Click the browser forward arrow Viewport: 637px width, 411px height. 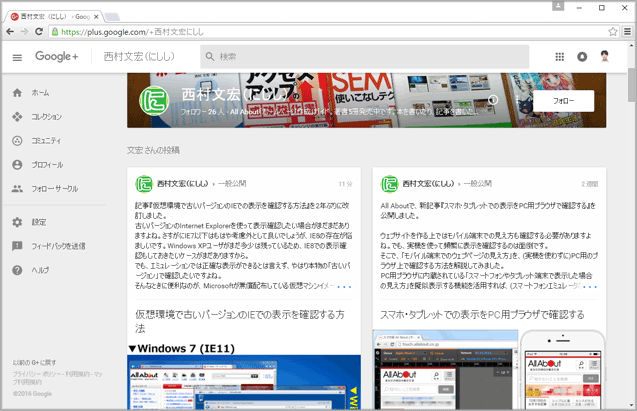click(24, 32)
